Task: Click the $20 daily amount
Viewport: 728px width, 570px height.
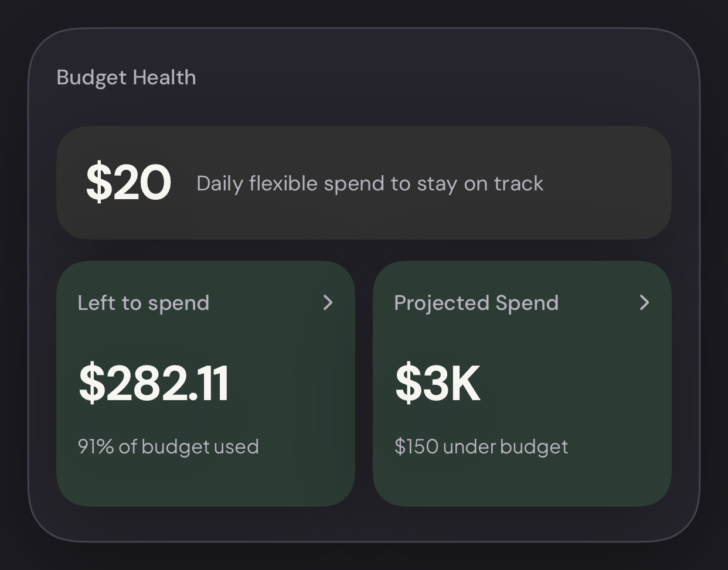Action: tap(128, 183)
